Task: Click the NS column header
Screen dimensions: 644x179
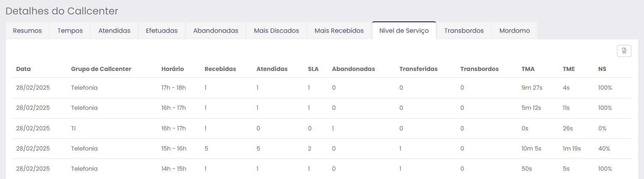Action: click(602, 69)
